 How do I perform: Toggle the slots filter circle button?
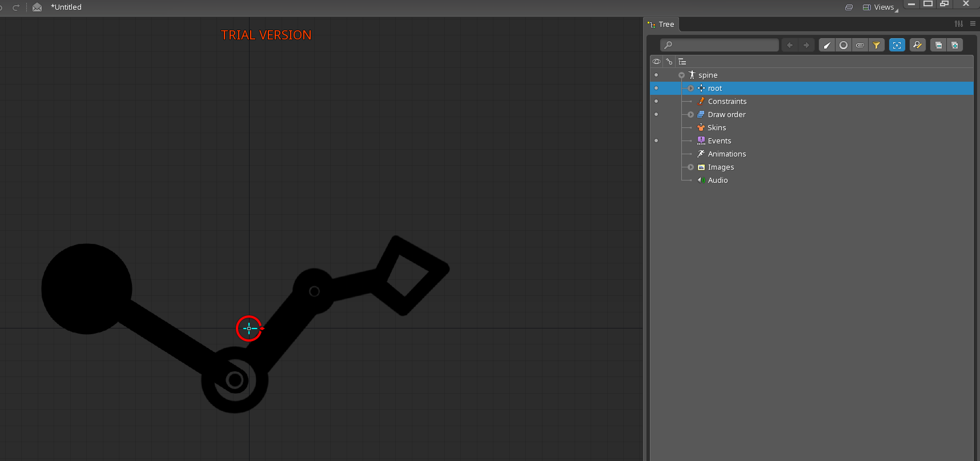pyautogui.click(x=844, y=45)
